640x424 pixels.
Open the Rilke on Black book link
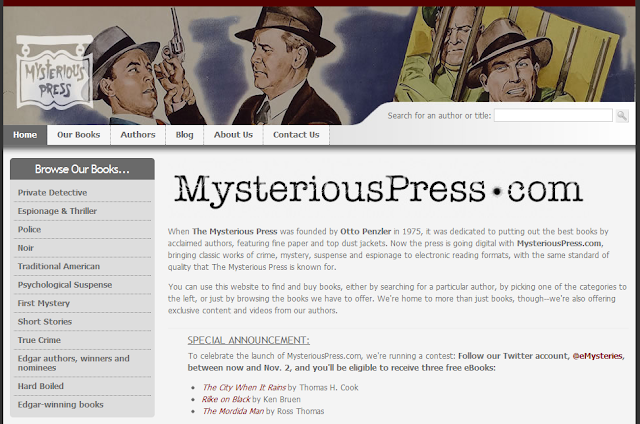pyautogui.click(x=226, y=399)
